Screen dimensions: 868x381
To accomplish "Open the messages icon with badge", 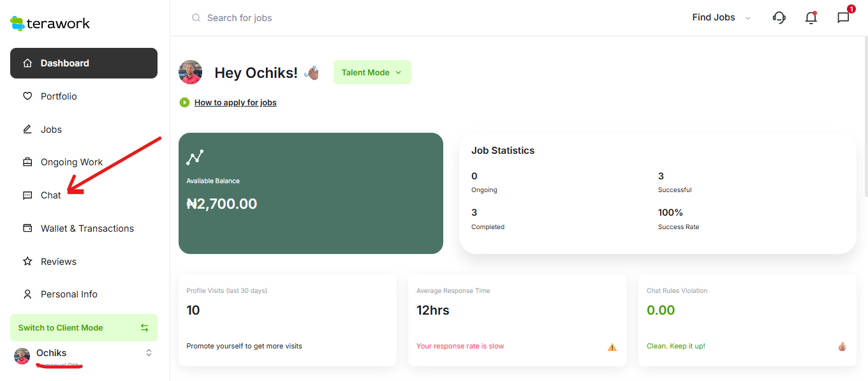I will pos(843,18).
